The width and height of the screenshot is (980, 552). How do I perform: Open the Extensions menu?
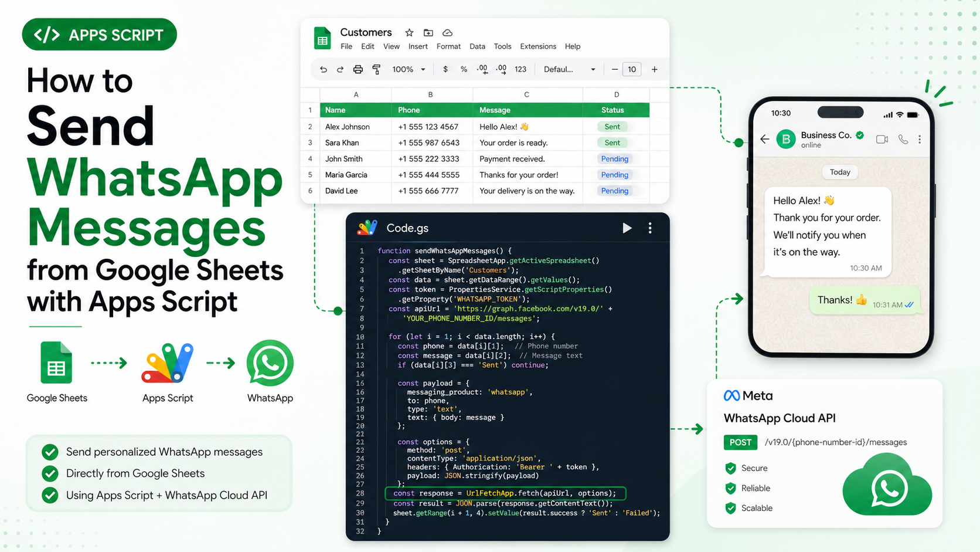[x=538, y=46]
